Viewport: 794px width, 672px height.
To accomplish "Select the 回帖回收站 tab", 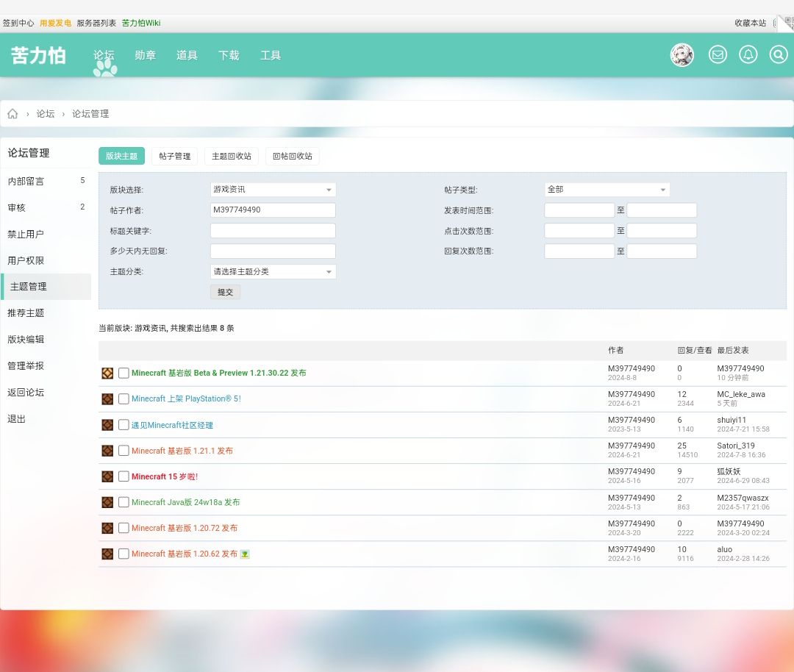I will (292, 156).
